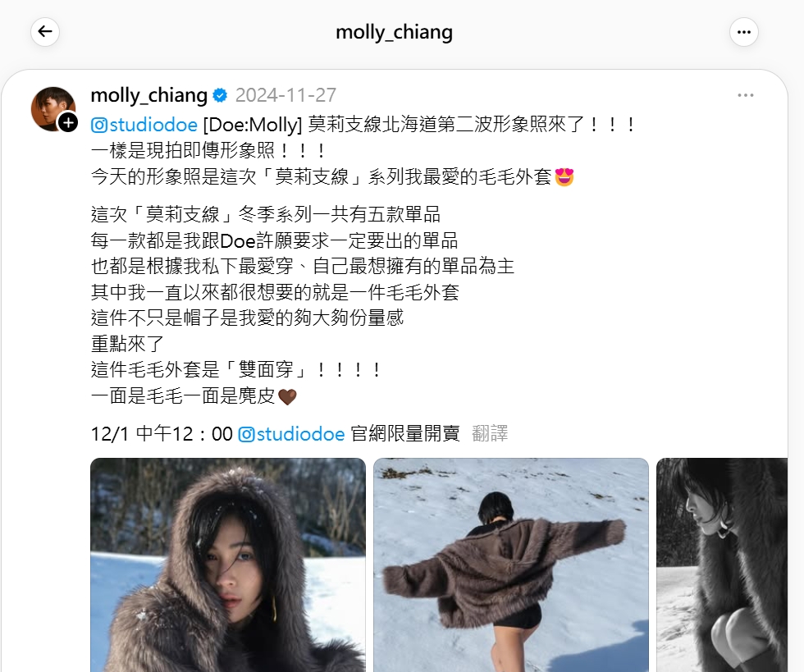Go back using the arrow button
This screenshot has width=804, height=672.
(x=45, y=32)
